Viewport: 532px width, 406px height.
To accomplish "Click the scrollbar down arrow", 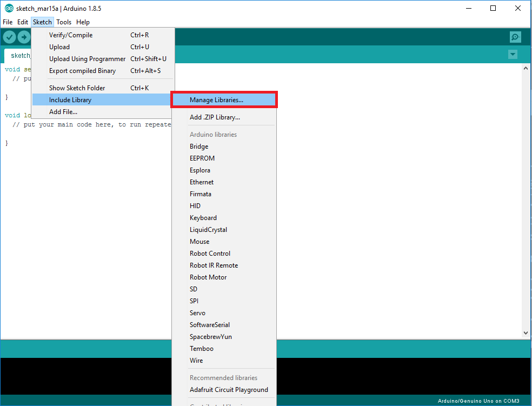I will point(526,332).
